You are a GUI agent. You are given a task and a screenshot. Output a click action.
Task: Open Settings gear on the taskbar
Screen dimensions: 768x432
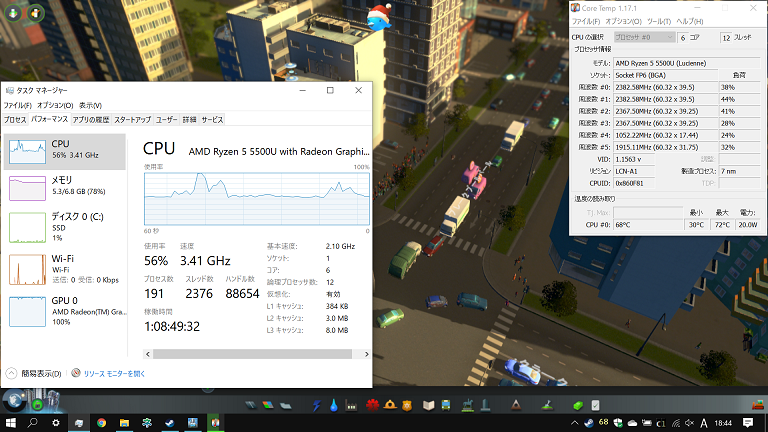pos(55,422)
